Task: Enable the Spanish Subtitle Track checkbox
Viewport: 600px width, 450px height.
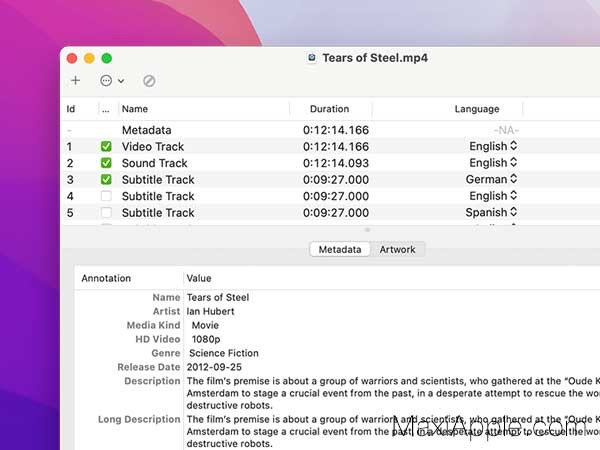Action: 106,212
